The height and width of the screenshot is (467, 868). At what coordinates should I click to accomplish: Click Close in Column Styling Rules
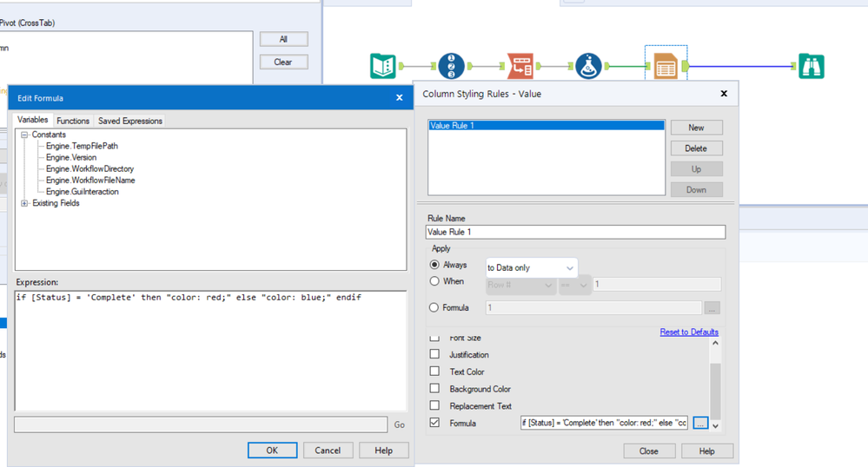pos(649,451)
